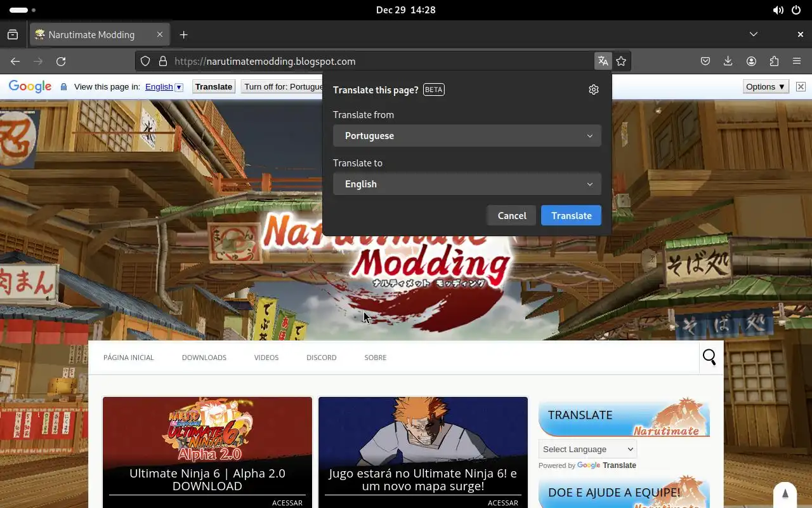Screen dimensions: 812x508
Task: Open the DISCORD menu item
Action: coord(322,358)
